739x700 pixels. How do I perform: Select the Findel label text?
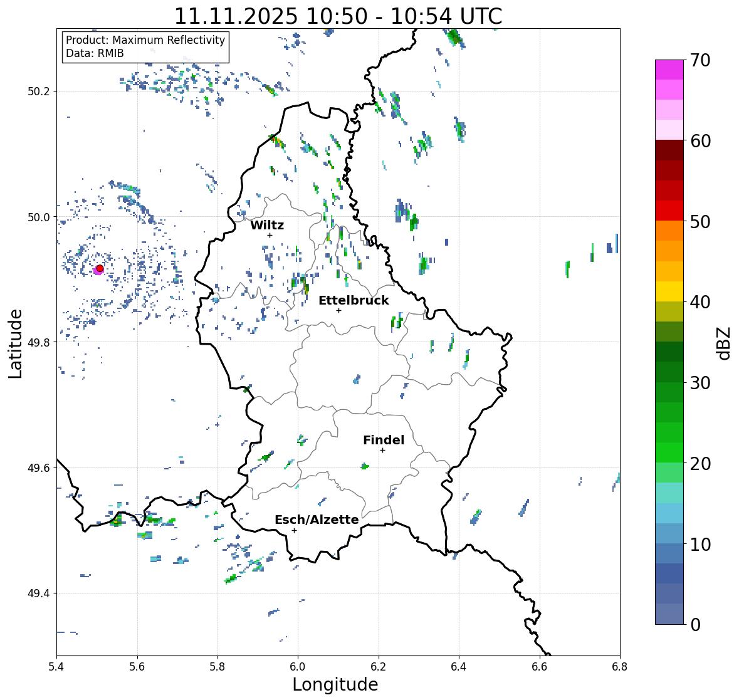(384, 440)
